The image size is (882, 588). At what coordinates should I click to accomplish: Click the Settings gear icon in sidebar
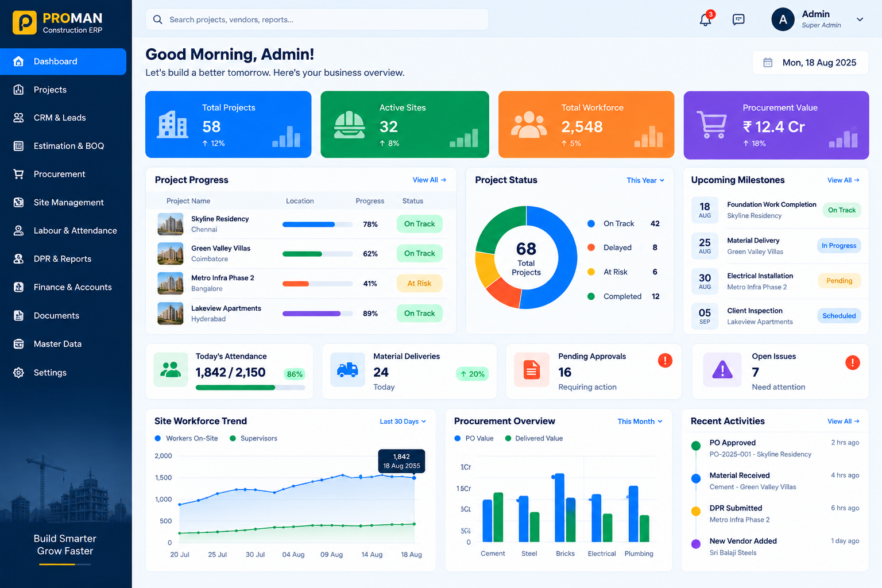tap(18, 373)
